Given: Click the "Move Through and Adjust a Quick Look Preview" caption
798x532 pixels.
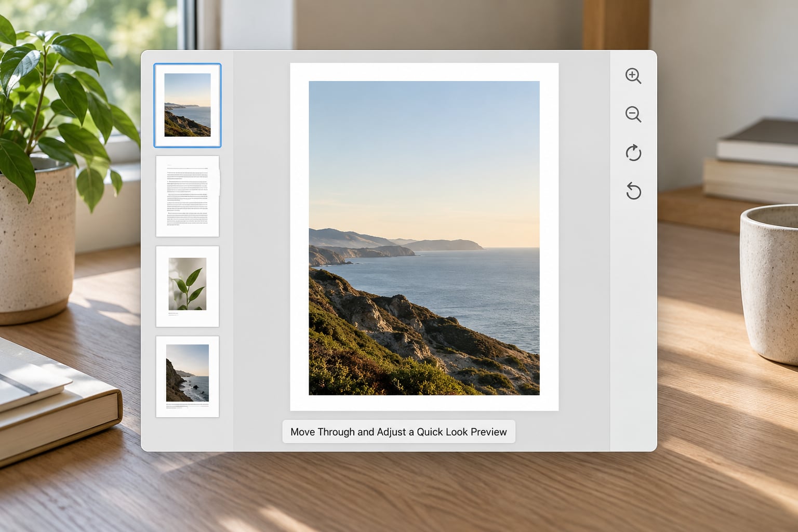Looking at the screenshot, I should tap(398, 432).
